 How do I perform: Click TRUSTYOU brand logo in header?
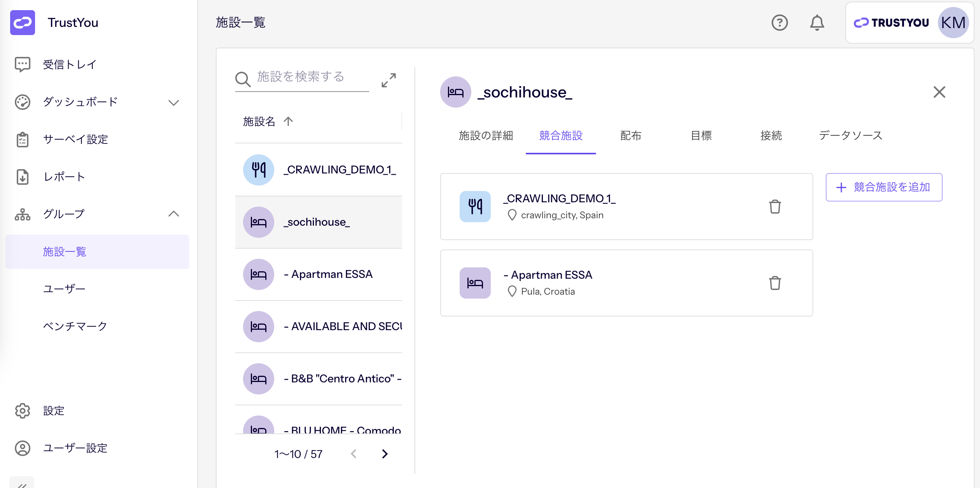(x=891, y=23)
